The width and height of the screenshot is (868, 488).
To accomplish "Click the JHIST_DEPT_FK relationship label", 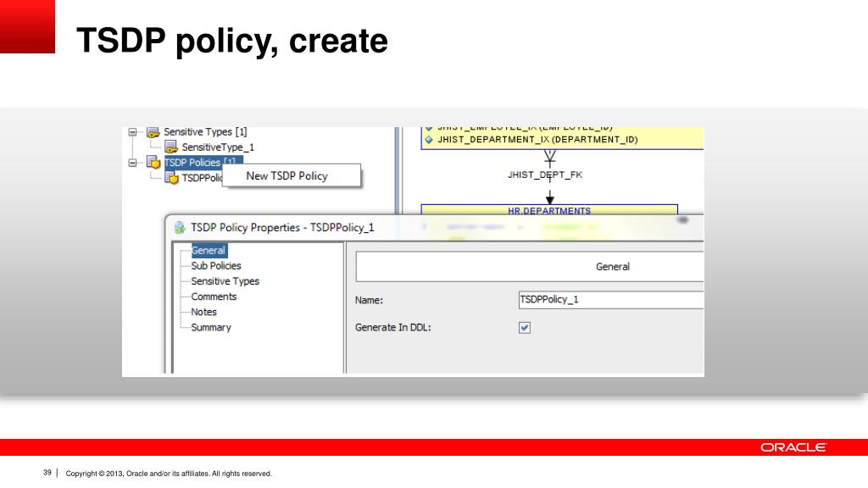I will (x=545, y=175).
